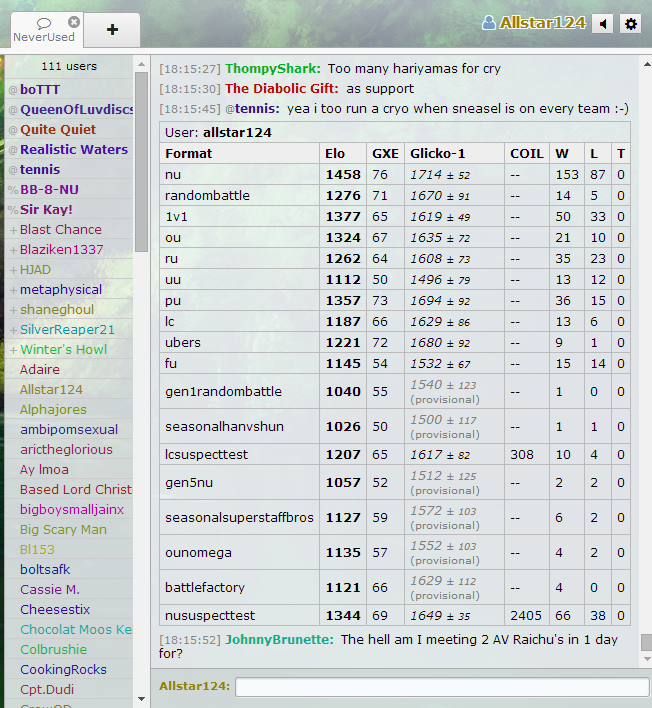The image size is (652, 708).
Task: Close the NeverUsed chat tab
Action: coord(74,21)
